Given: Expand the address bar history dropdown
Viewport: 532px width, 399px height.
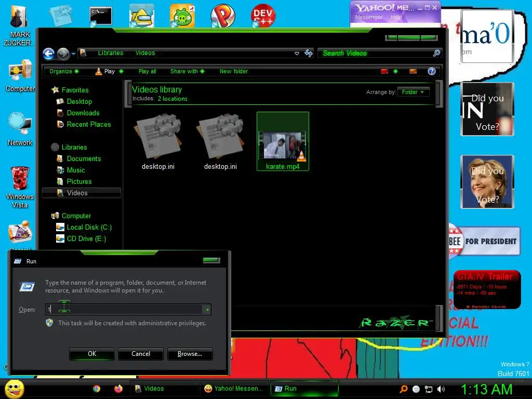Looking at the screenshot, I should tap(297, 54).
